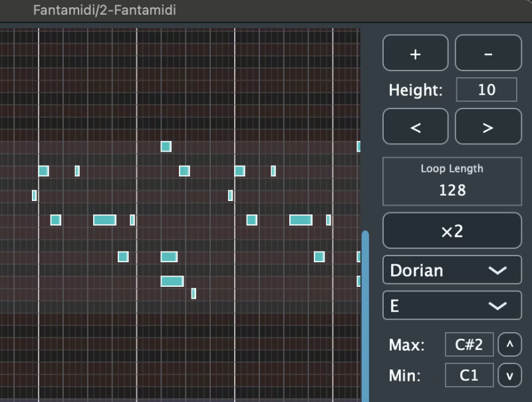
Task: Click the vertical blue scrollbar in piano roll
Action: pos(364,313)
